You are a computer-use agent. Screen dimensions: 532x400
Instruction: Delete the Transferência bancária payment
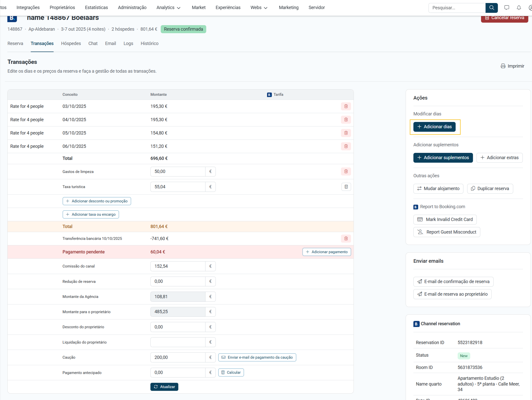(x=346, y=239)
